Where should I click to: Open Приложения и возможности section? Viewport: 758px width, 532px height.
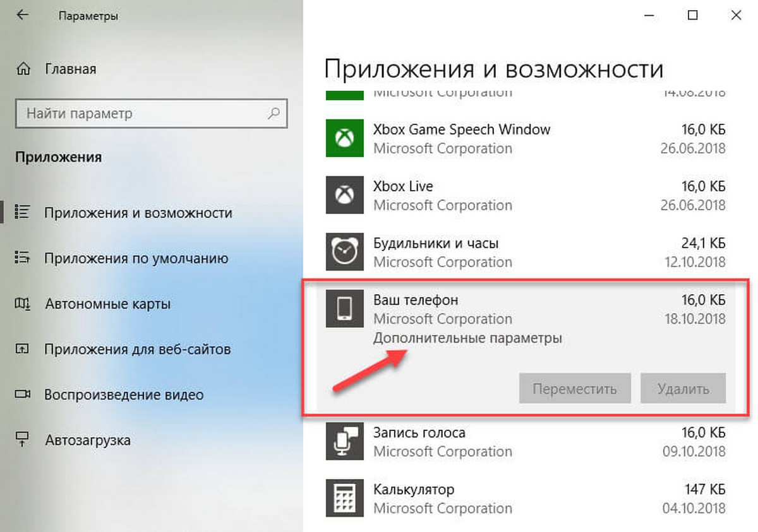tap(138, 213)
